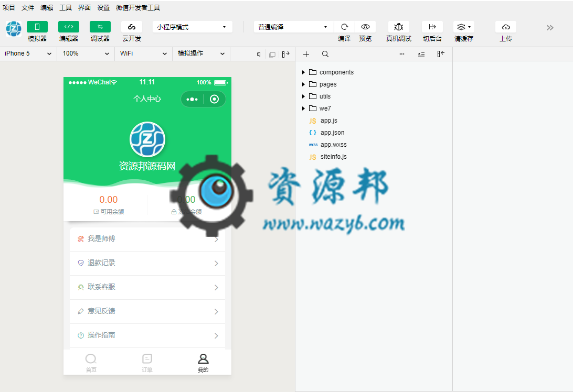Open the 编辑 menu
The image size is (573, 392).
(x=47, y=8)
